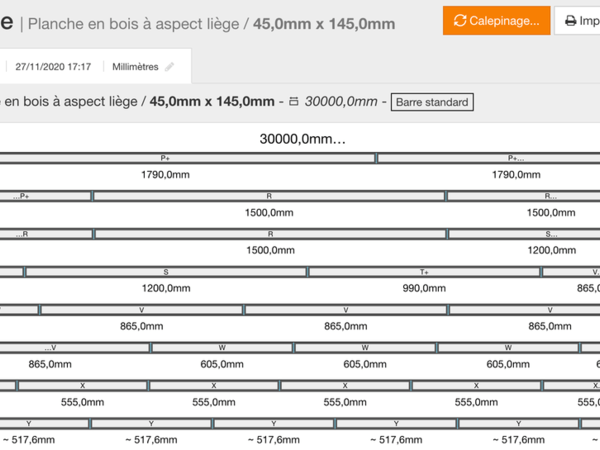This screenshot has width=600, height=450.
Task: Click the printer icon at top right
Action: (x=571, y=20)
